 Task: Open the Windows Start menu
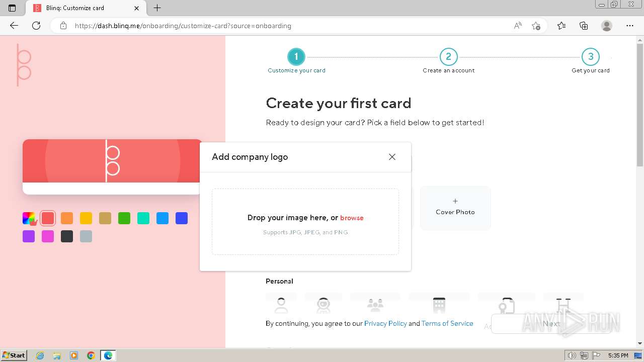click(x=14, y=355)
